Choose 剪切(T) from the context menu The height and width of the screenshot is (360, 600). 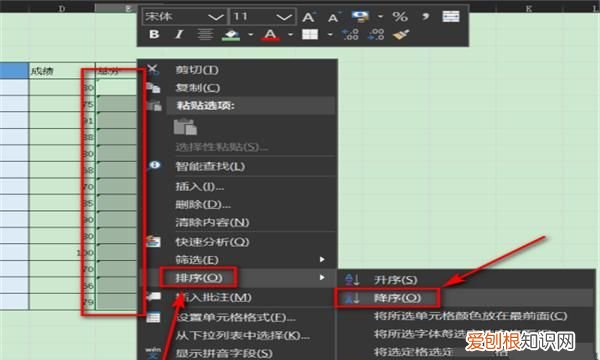(x=197, y=70)
